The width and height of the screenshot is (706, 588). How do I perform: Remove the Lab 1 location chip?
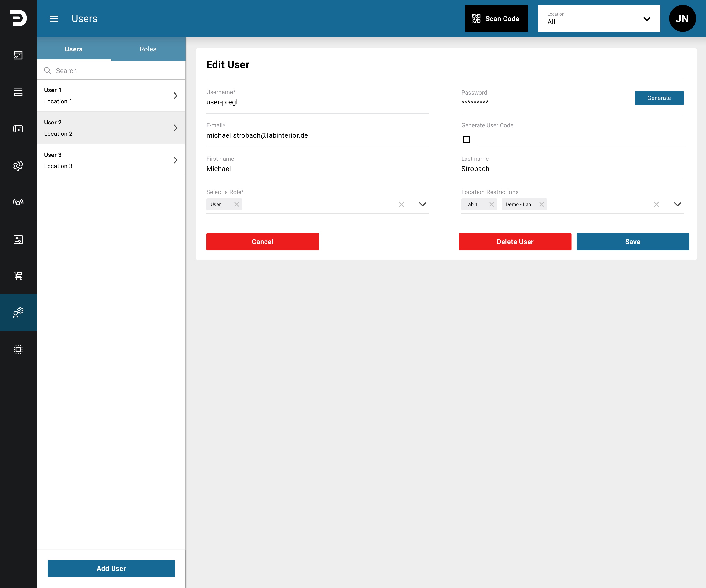492,204
